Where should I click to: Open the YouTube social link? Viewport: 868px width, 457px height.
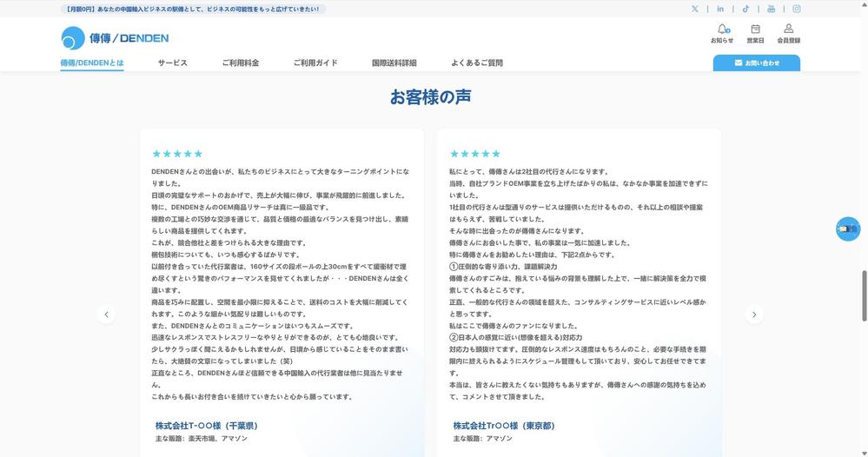772,9
